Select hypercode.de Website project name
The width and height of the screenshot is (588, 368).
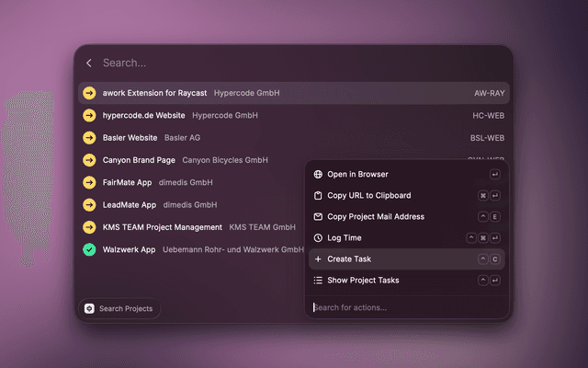[143, 115]
